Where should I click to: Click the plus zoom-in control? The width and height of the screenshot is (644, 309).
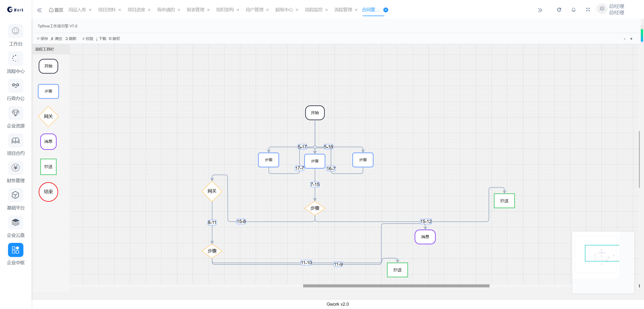coord(631,39)
